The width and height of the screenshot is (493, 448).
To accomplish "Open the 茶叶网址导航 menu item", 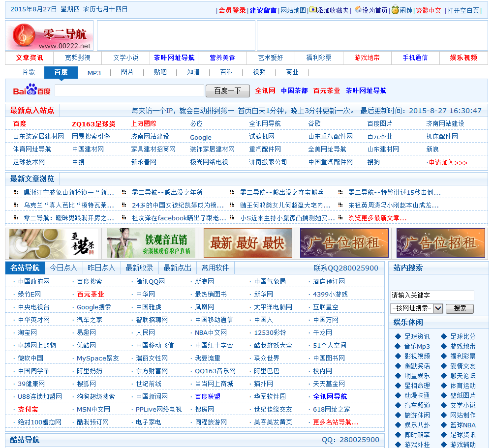I will pos(174,58).
